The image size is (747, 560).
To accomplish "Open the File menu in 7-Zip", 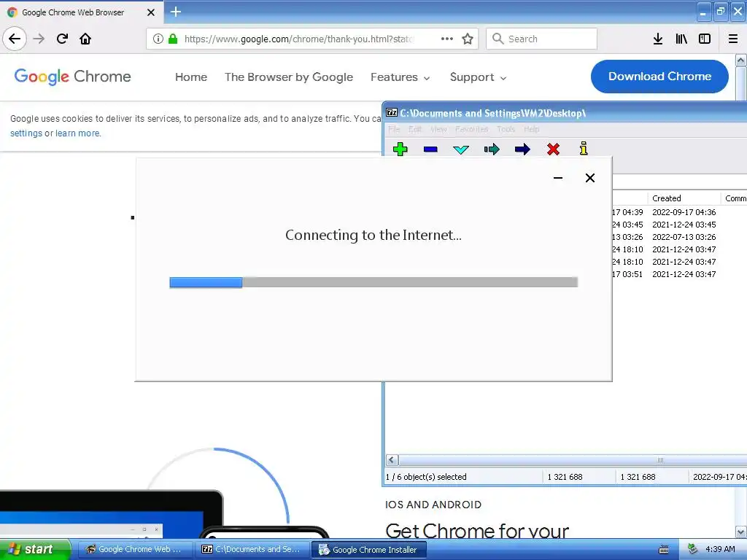I will pyautogui.click(x=394, y=129).
